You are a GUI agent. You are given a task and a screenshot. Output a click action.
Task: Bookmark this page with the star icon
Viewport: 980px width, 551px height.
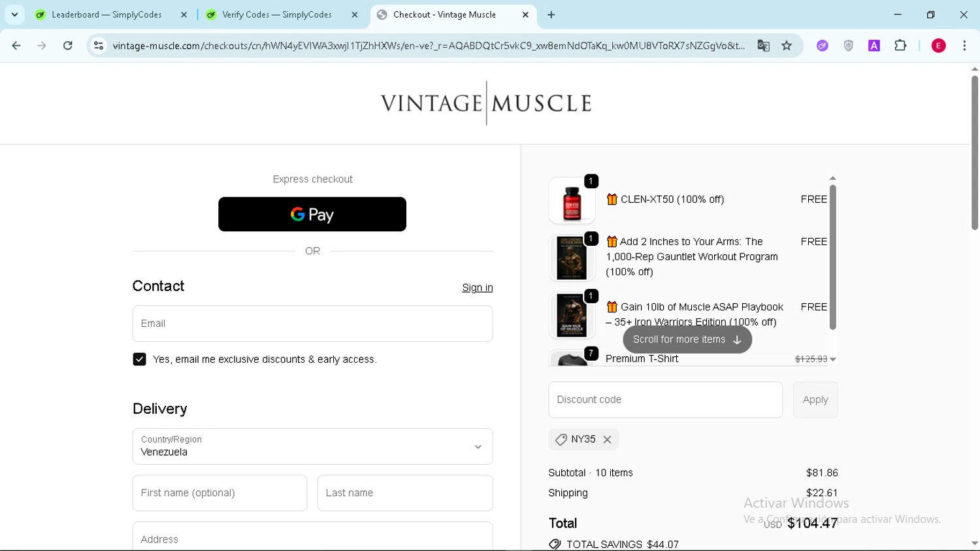click(x=787, y=46)
